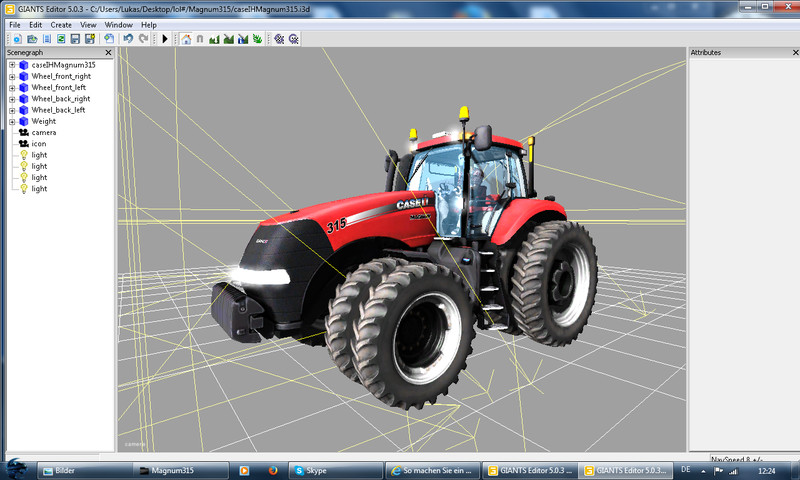Close the Attributes panel
This screenshot has height=480, width=800.
point(795,53)
